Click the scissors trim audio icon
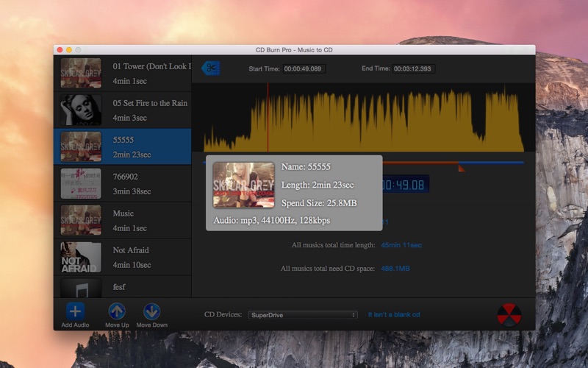 (211, 68)
